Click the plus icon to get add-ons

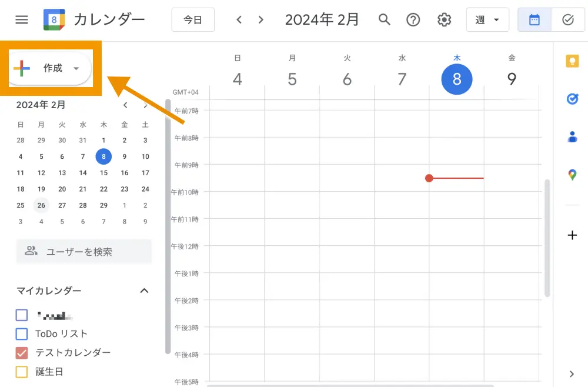click(572, 235)
